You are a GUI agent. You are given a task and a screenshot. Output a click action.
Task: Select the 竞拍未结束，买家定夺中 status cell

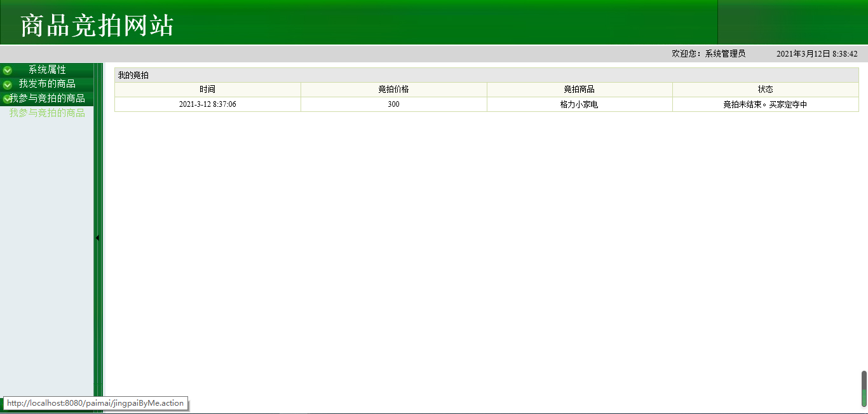tap(766, 104)
